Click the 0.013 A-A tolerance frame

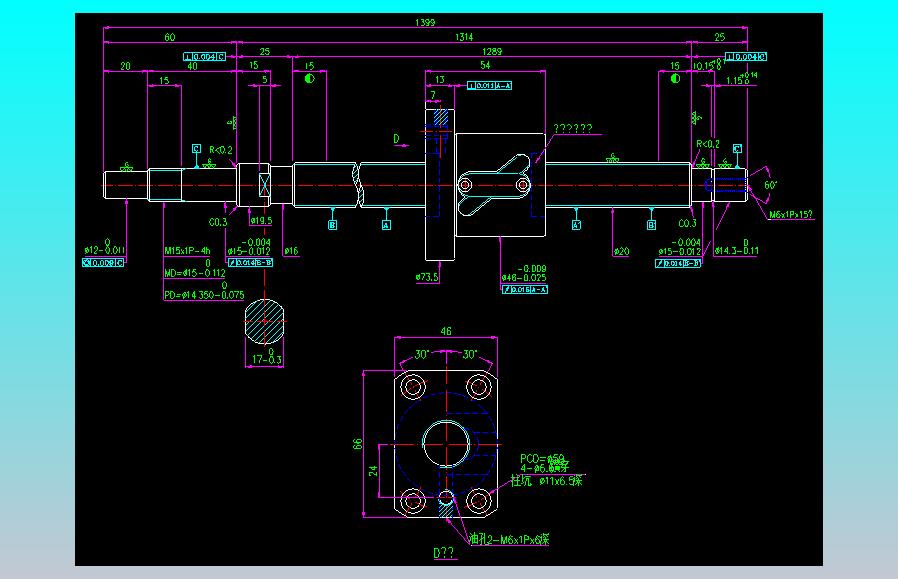[490, 85]
